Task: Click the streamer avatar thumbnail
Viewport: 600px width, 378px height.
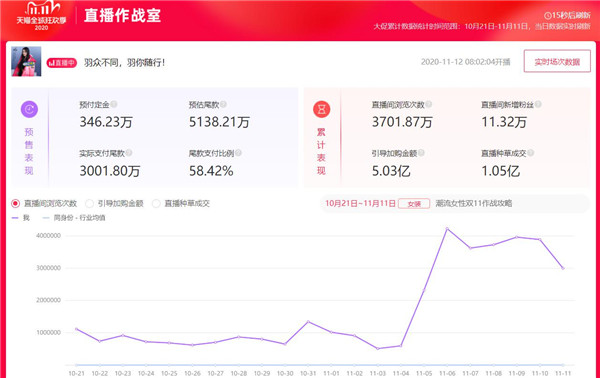Action: point(26,61)
